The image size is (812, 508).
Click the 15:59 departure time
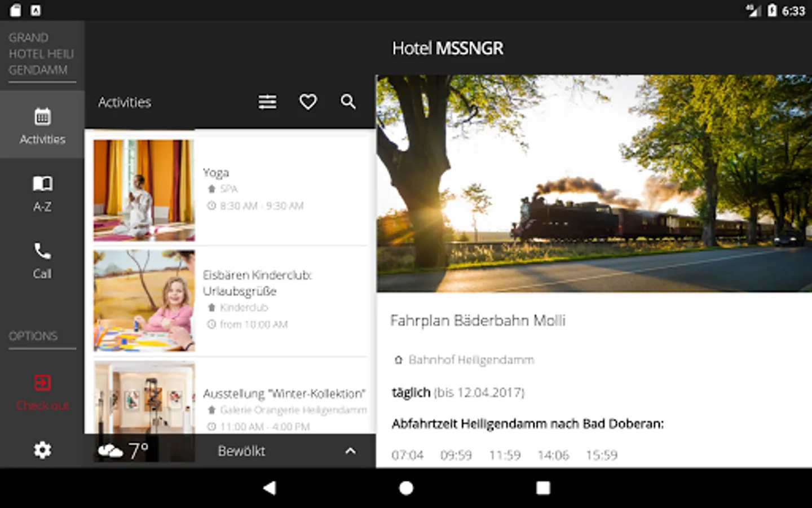pos(602,455)
